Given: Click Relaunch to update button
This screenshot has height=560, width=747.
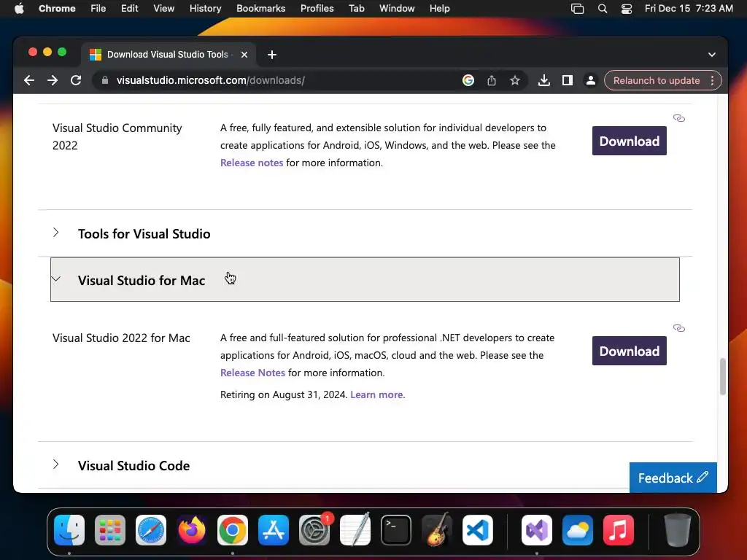Looking at the screenshot, I should [x=657, y=80].
